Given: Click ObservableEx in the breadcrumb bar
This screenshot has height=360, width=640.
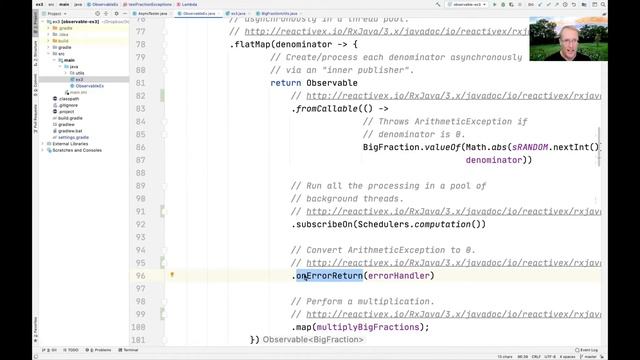Looking at the screenshot, I should [103, 4].
